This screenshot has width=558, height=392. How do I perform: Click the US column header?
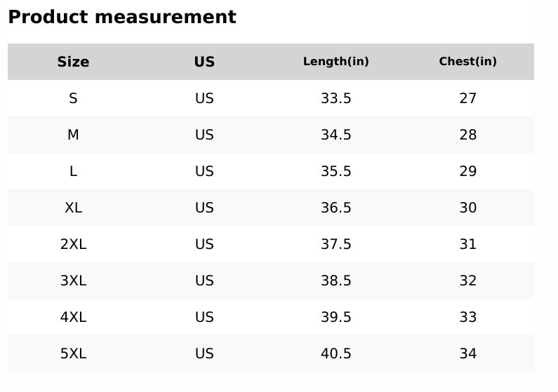coord(204,62)
